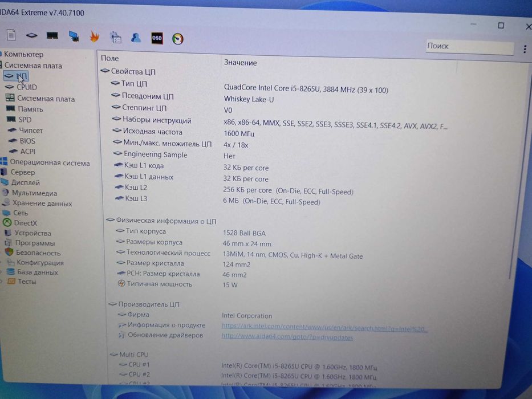Open the aida64.com driver updates link

(x=287, y=336)
